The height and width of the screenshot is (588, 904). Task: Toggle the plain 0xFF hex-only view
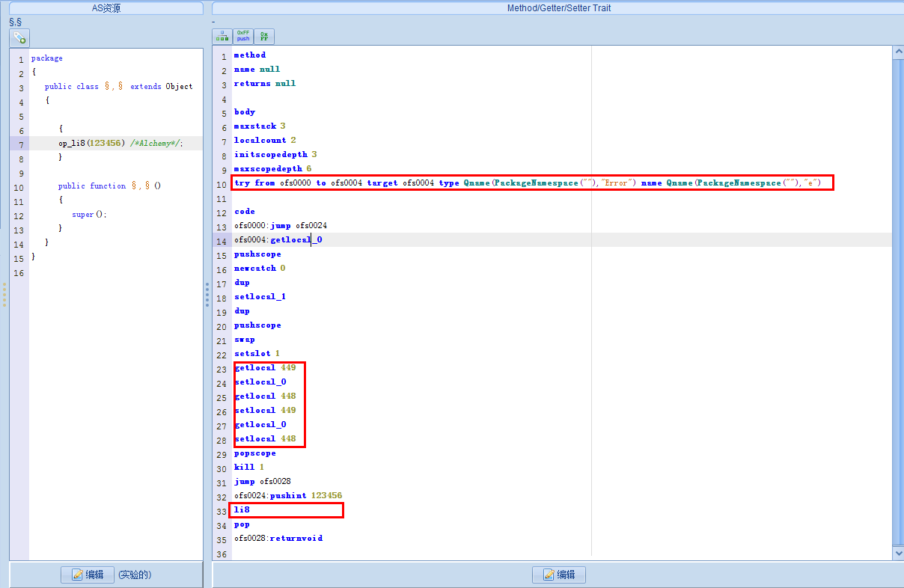[264, 36]
